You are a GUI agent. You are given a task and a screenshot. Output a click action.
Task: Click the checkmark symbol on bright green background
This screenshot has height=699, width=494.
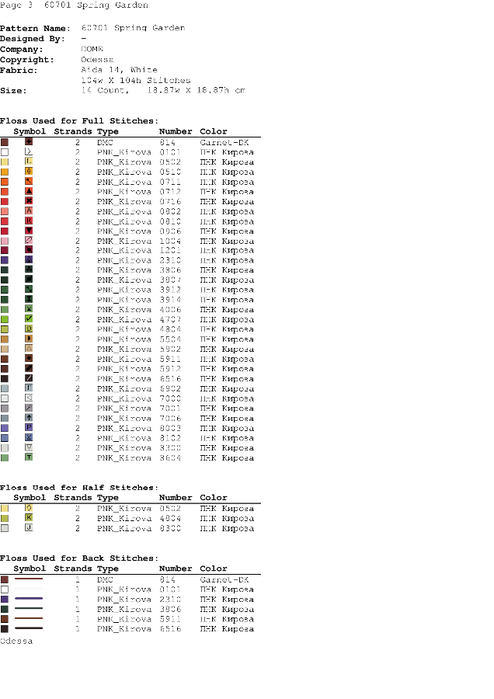[x=29, y=319]
